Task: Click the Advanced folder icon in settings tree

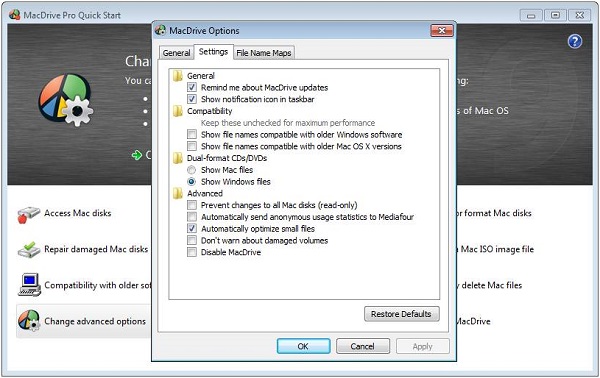Action: pyautogui.click(x=178, y=193)
